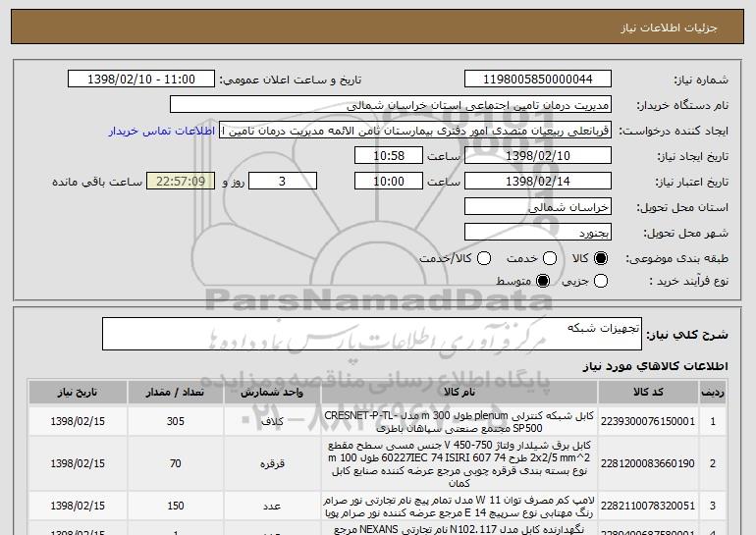Click the delivery city field بجنورد

[x=538, y=233]
